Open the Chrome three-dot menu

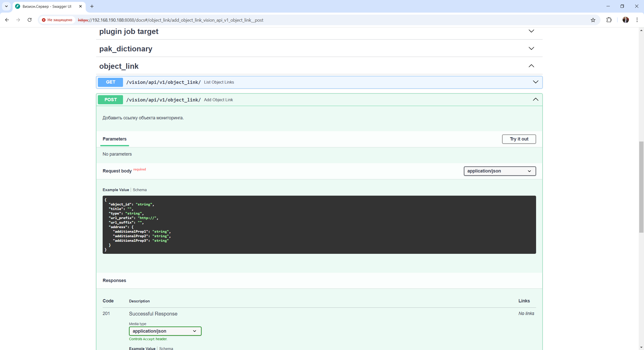pos(637,20)
